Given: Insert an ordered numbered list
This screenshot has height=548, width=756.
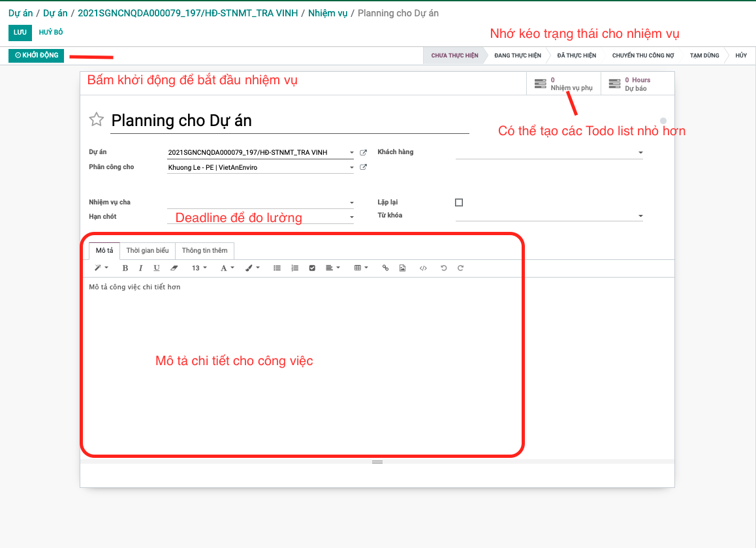Looking at the screenshot, I should tap(294, 268).
